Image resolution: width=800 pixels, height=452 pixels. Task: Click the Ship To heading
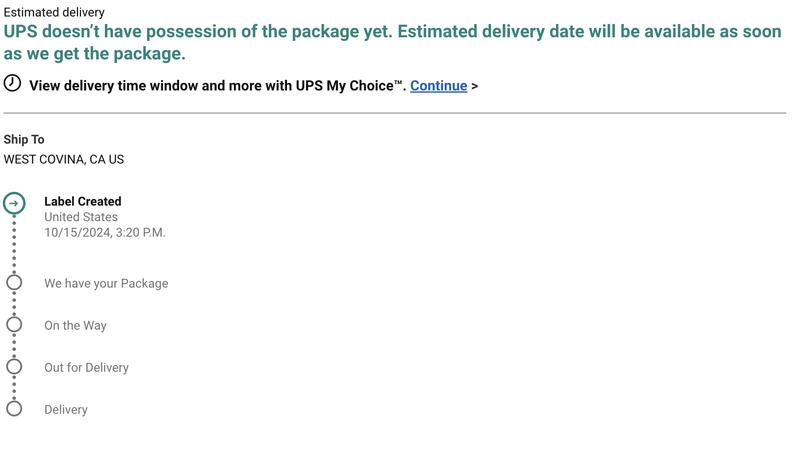[24, 139]
